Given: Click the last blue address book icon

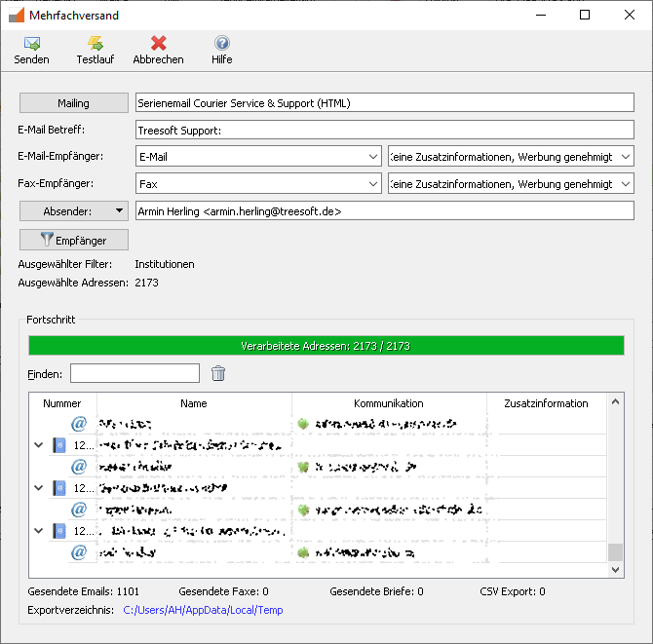Looking at the screenshot, I should (59, 531).
